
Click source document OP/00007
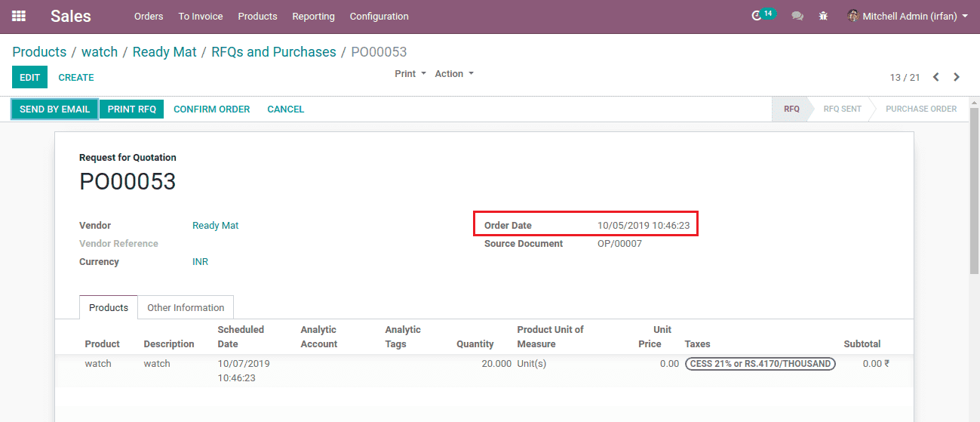click(619, 244)
